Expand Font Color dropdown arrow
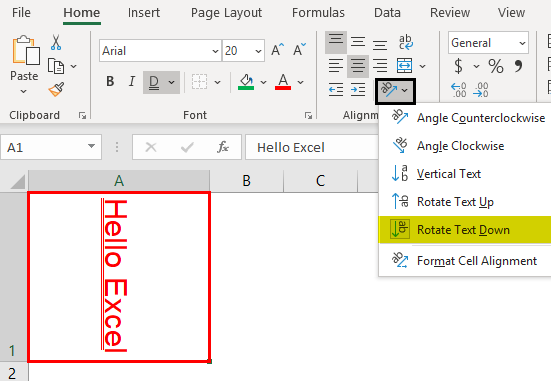The image size is (551, 381). pos(300,82)
